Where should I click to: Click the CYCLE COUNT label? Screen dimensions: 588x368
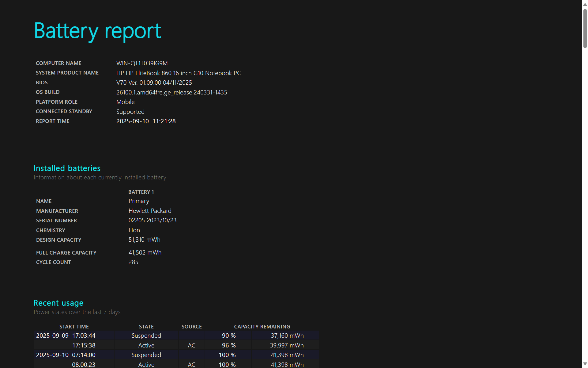coord(53,262)
